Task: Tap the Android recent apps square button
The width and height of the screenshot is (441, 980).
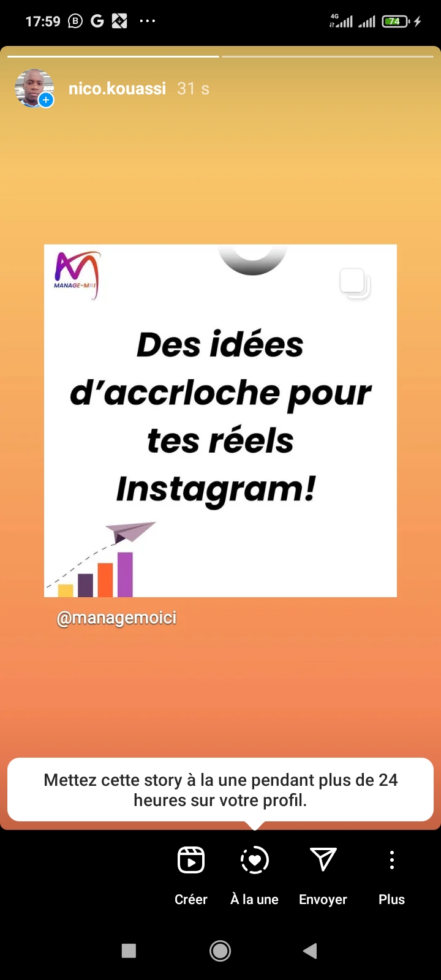Action: point(129,951)
